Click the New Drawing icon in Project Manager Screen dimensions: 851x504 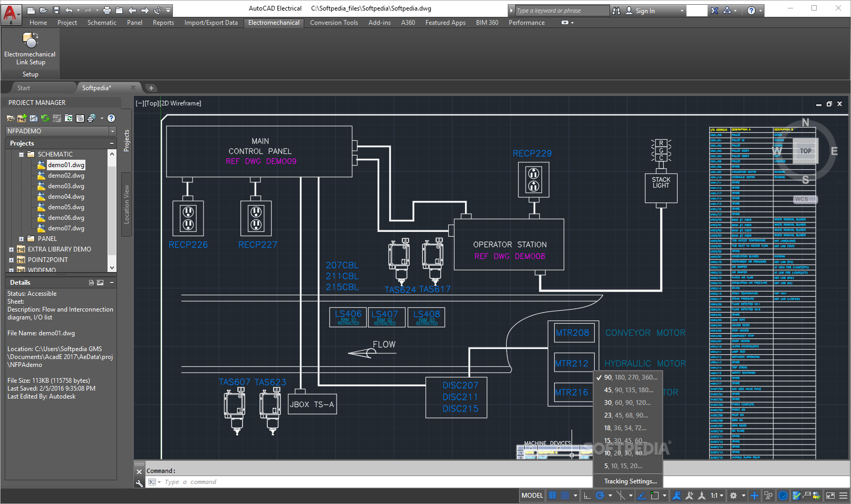pos(34,118)
